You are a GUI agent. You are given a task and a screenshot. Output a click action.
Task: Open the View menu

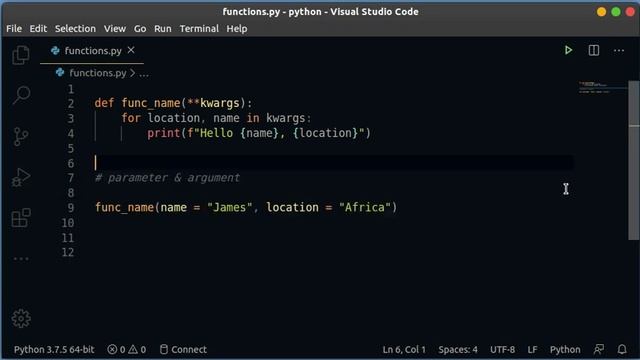pos(115,29)
